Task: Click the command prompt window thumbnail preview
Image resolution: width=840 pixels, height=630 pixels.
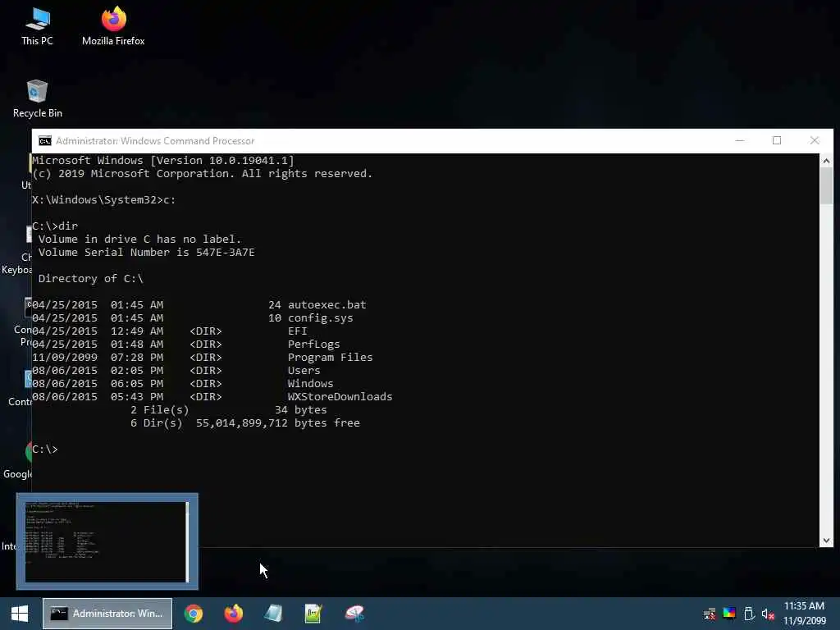Action: click(x=107, y=541)
